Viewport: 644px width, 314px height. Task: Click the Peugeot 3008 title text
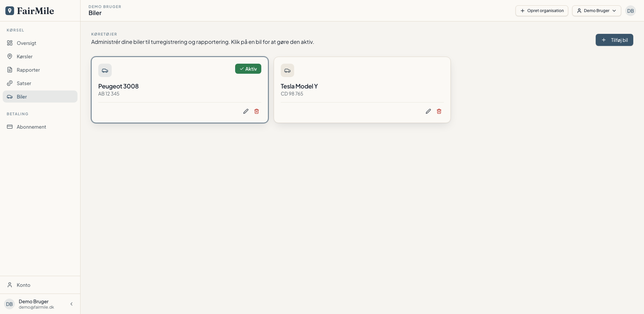(118, 86)
